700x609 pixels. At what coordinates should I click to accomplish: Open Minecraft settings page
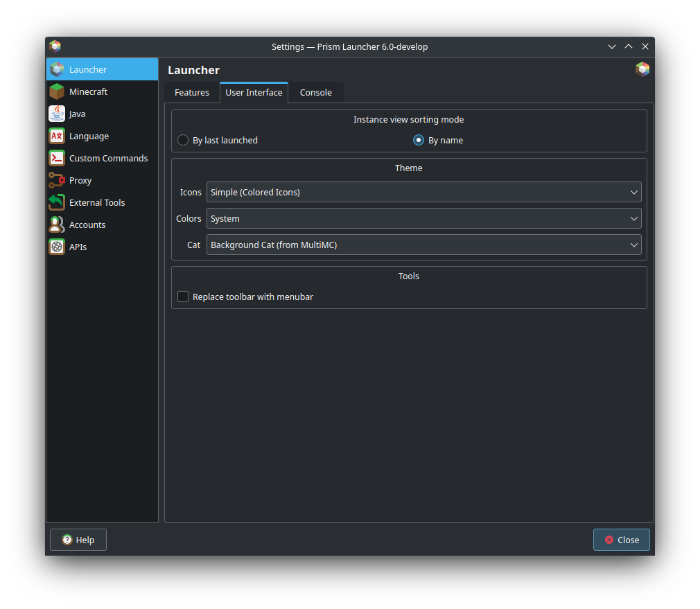103,91
